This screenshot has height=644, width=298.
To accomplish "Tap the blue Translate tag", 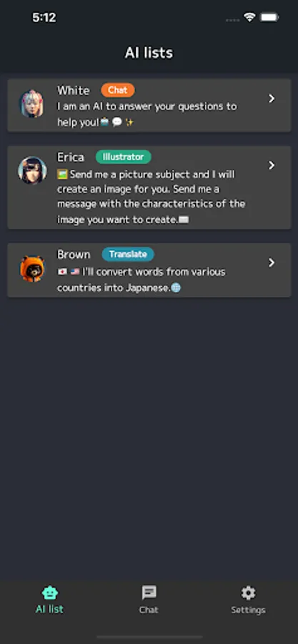I will tap(128, 254).
